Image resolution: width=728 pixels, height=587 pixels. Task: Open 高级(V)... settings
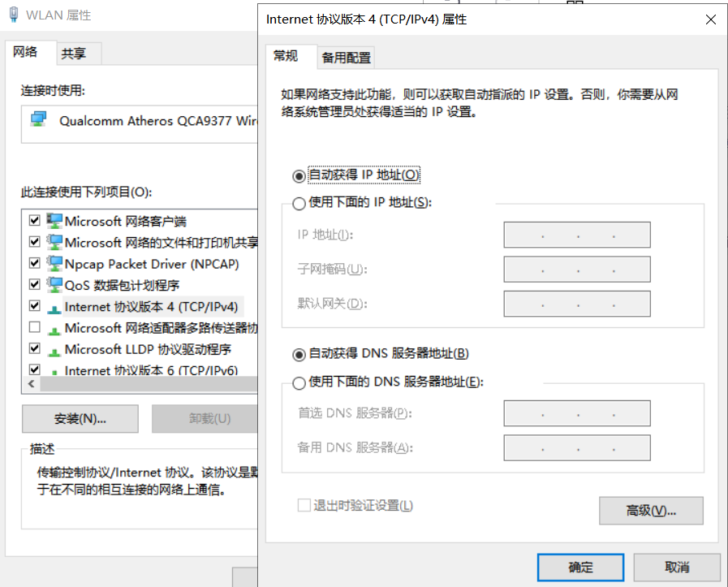[x=651, y=511]
